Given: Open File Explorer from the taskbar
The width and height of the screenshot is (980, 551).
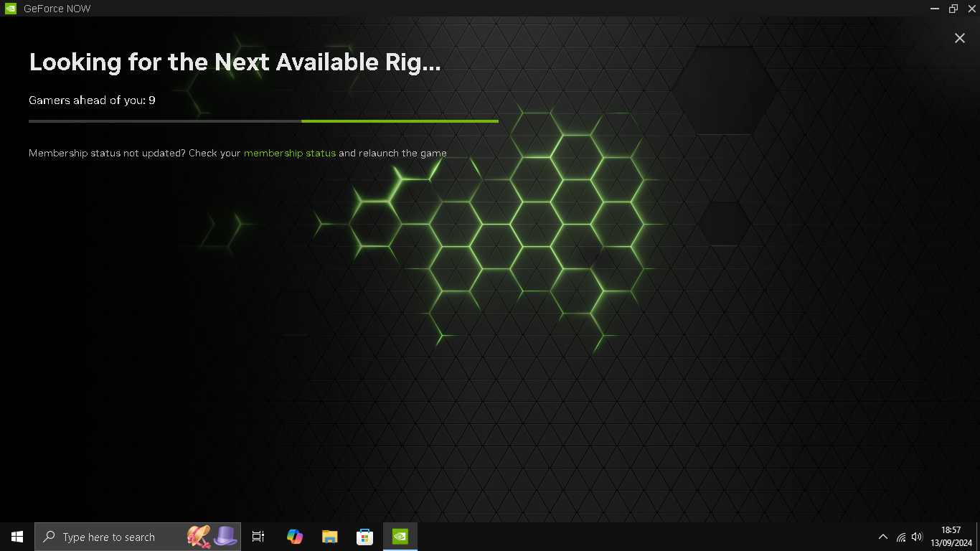Looking at the screenshot, I should [329, 537].
